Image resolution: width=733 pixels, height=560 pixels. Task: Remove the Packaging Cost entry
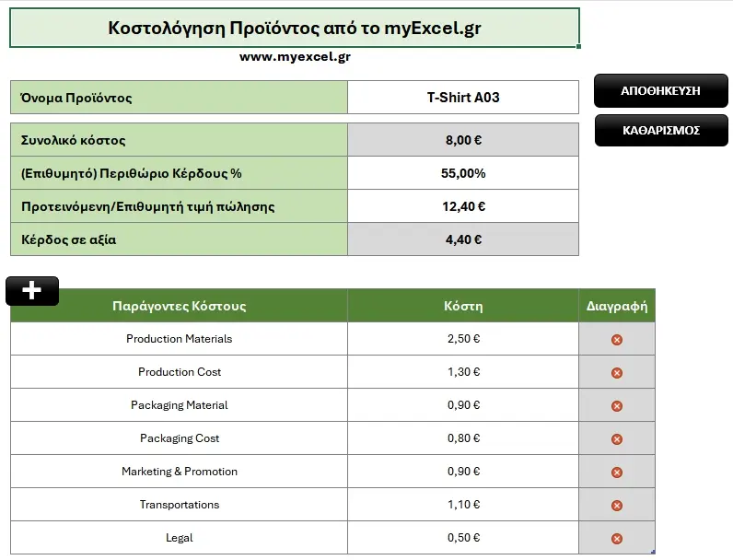(x=617, y=439)
